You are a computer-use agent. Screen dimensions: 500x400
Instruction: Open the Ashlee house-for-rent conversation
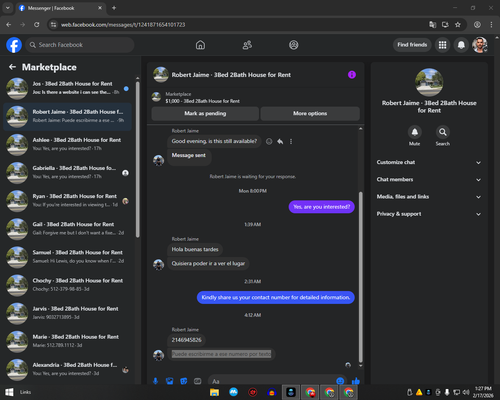[x=68, y=144]
